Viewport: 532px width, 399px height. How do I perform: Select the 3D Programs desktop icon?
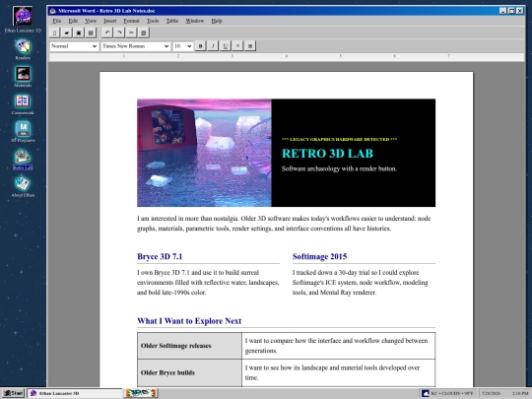pos(23,132)
